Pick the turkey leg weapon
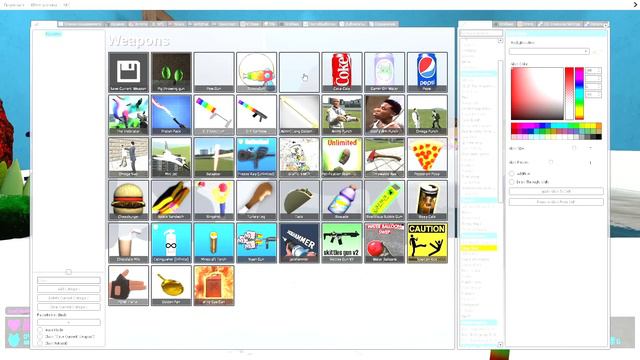The image size is (640, 360). (x=256, y=200)
